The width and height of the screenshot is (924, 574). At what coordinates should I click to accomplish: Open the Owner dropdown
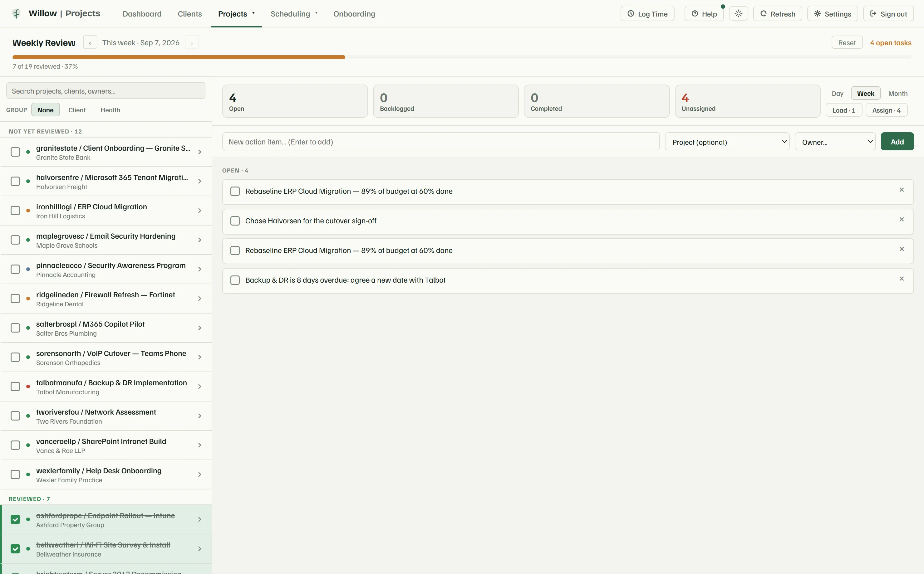[x=835, y=142]
